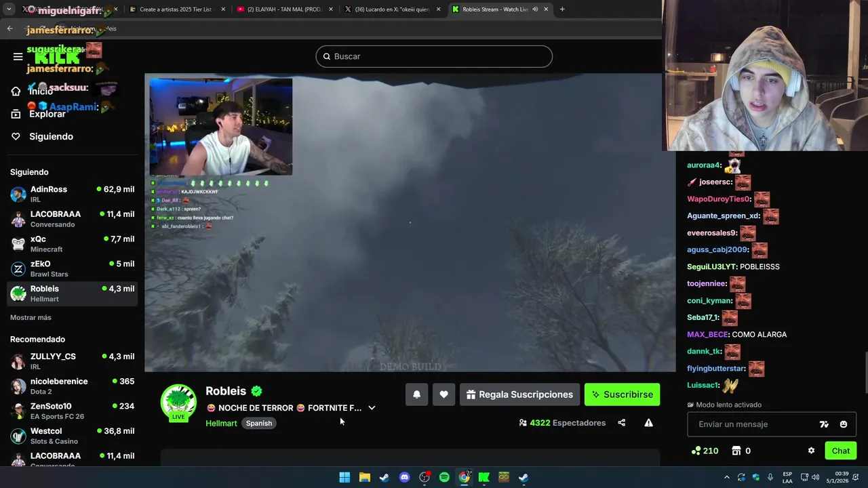This screenshot has height=488, width=868.
Task: Open ZULLYY_CS recommended channel
Action: (x=73, y=361)
